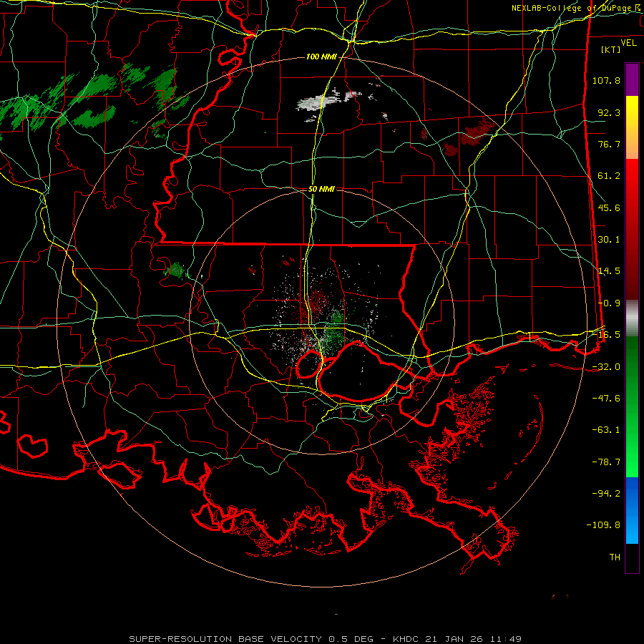
Task: Click the -0.9 velocity scale value
Action: coord(609,303)
